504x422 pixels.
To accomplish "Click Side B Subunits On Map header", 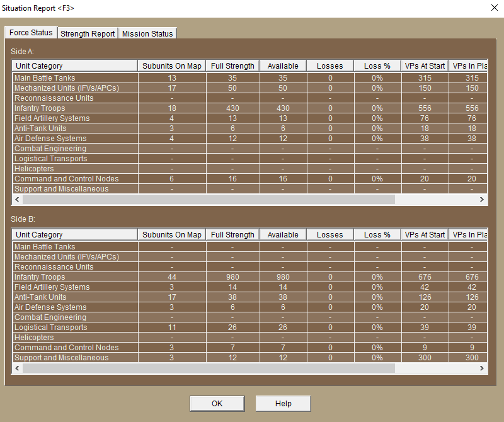I will pyautogui.click(x=172, y=235).
